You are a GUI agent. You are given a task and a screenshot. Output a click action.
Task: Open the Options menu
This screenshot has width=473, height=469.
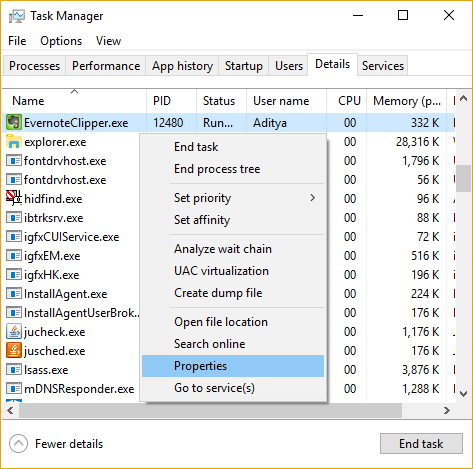click(x=61, y=41)
